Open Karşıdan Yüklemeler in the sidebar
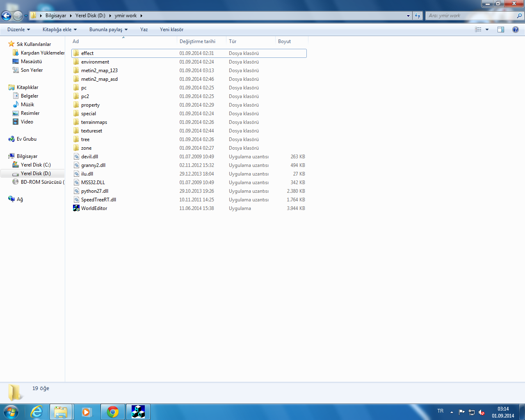This screenshot has width=525, height=420. point(39,53)
